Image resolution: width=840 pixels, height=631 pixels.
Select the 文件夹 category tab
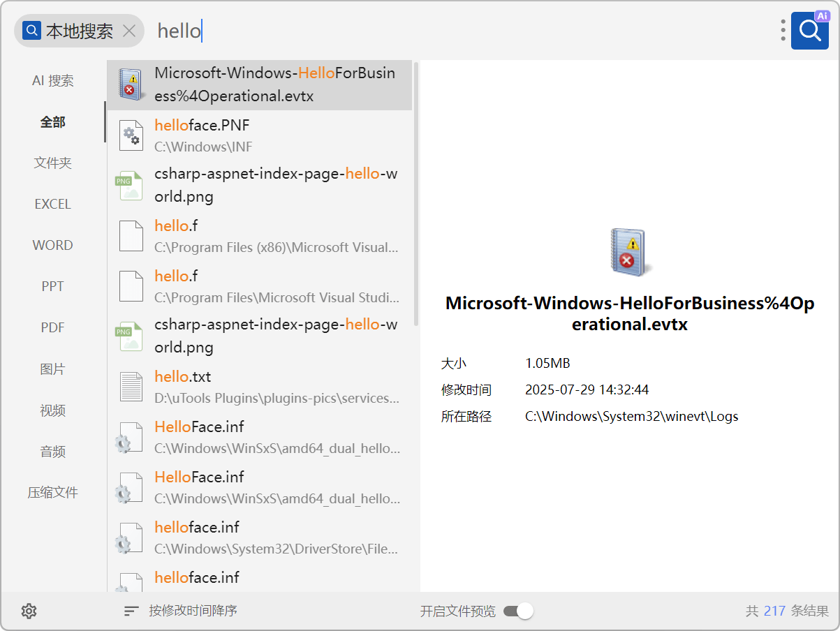point(53,163)
